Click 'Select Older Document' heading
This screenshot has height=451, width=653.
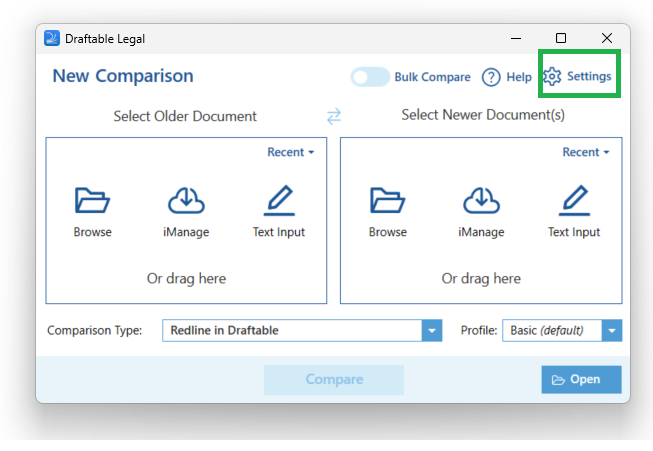185,116
